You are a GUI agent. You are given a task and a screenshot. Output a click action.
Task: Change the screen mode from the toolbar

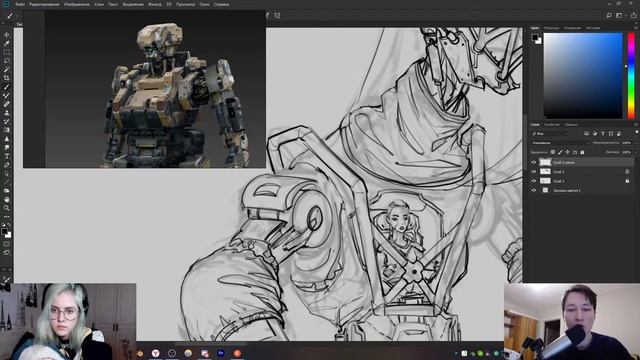[x=7, y=253]
